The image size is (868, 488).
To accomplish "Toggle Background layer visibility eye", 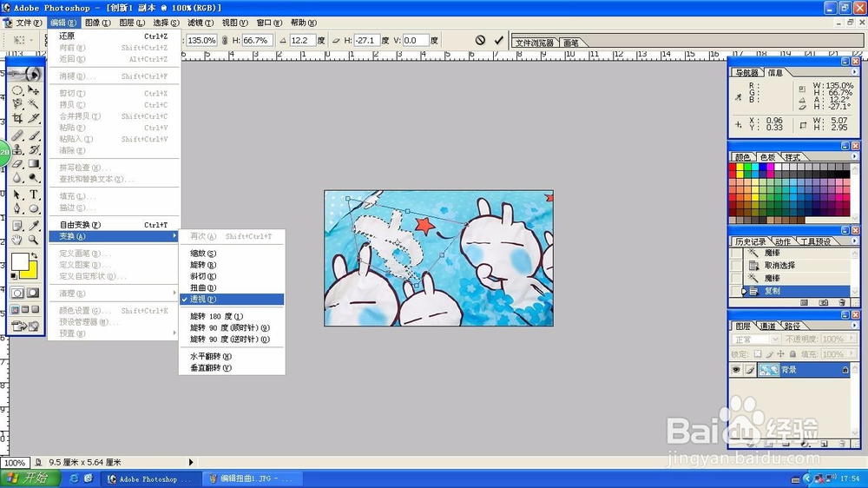I will tap(736, 369).
